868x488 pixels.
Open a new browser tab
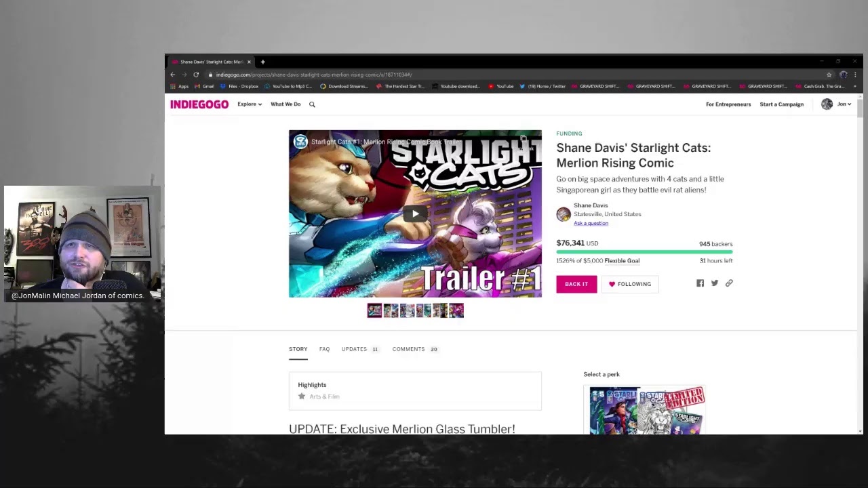[x=263, y=62]
